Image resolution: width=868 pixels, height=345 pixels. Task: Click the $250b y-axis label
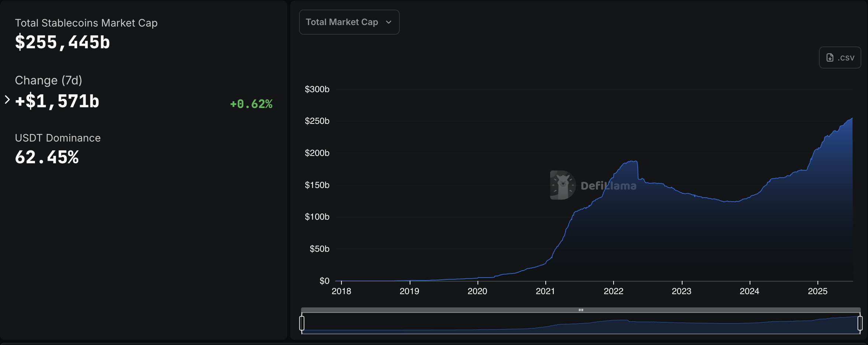click(317, 121)
